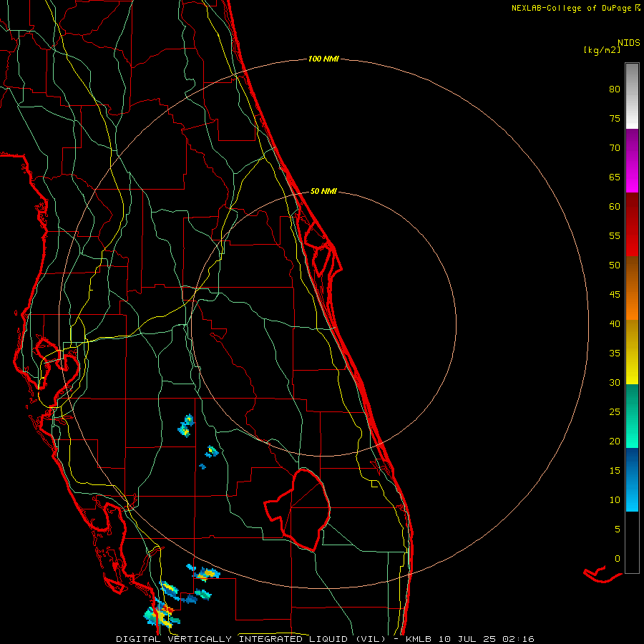
Task: Click the 40 value on the color scale
Action: click(615, 324)
